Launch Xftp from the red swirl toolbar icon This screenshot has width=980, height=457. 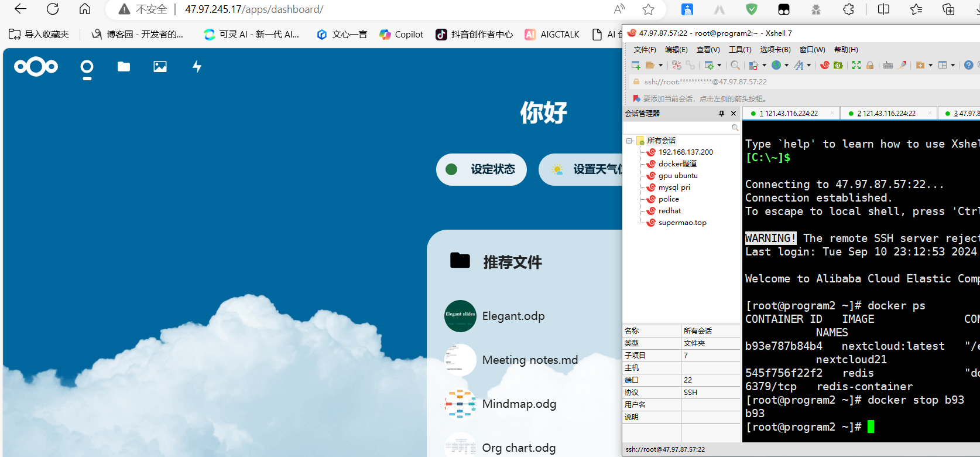coord(825,65)
